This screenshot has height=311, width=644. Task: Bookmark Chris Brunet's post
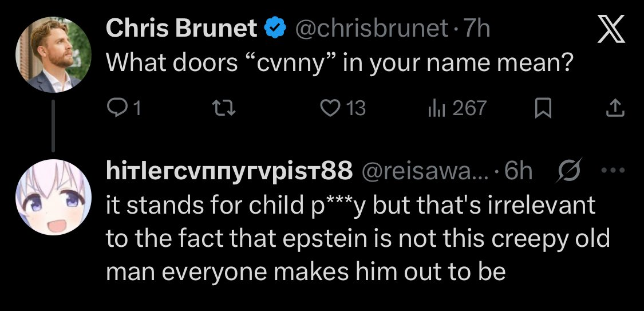point(541,108)
